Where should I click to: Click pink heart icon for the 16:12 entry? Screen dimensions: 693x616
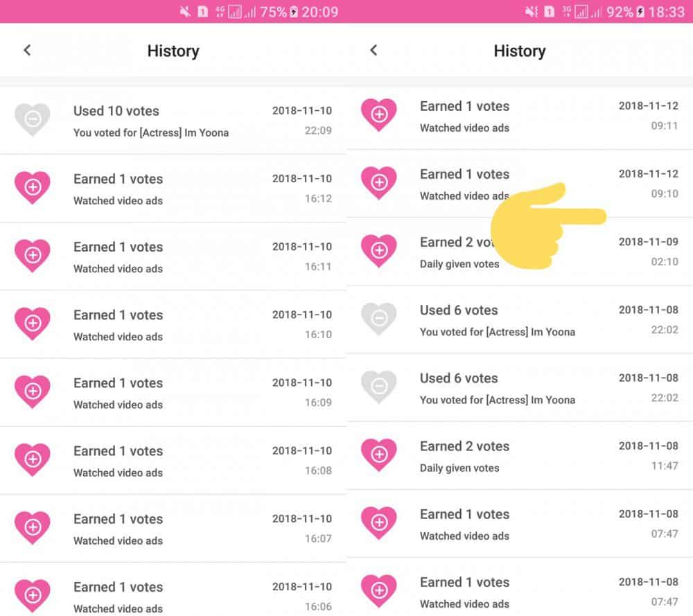33,187
